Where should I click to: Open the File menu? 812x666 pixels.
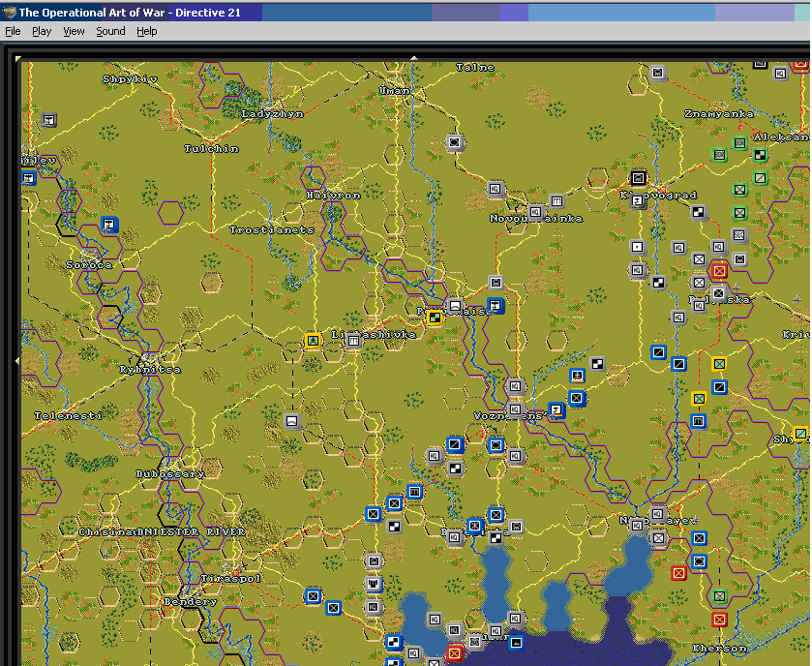(x=13, y=31)
